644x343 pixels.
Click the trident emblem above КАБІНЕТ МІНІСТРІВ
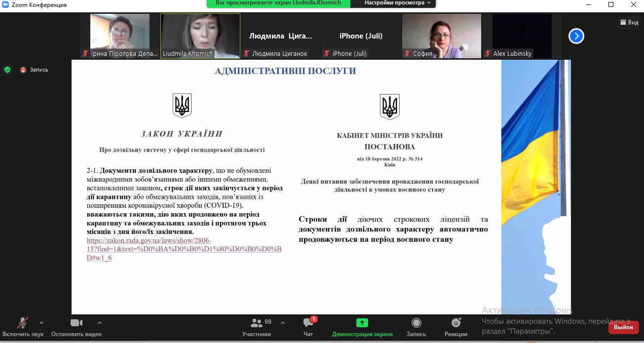point(389,107)
